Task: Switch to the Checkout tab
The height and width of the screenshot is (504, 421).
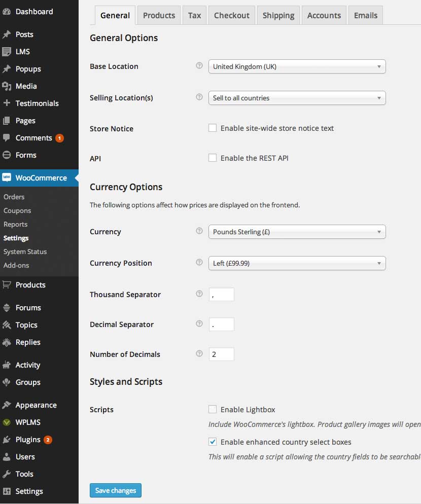Action: pyautogui.click(x=232, y=15)
